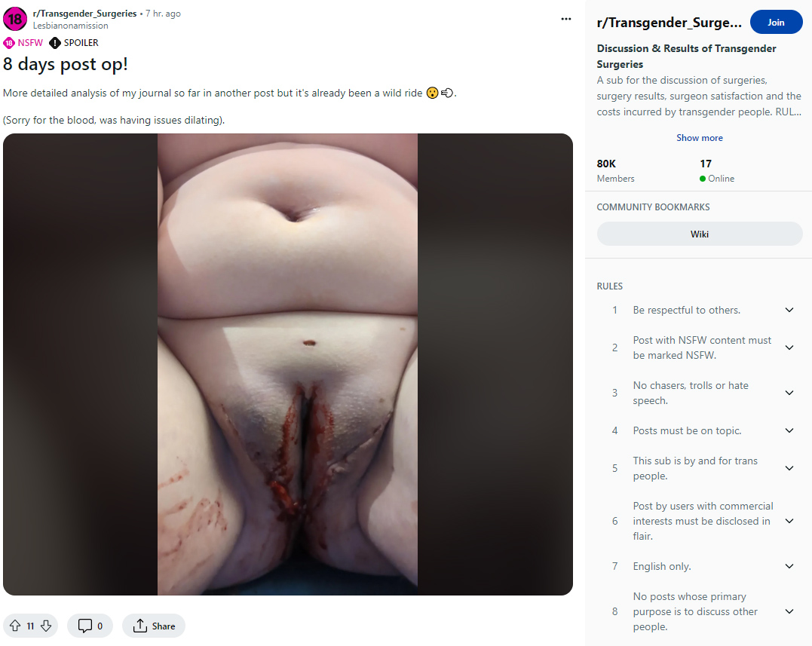Expand rule 4 Posts must be on topic
This screenshot has width=812, height=646.
coord(789,430)
